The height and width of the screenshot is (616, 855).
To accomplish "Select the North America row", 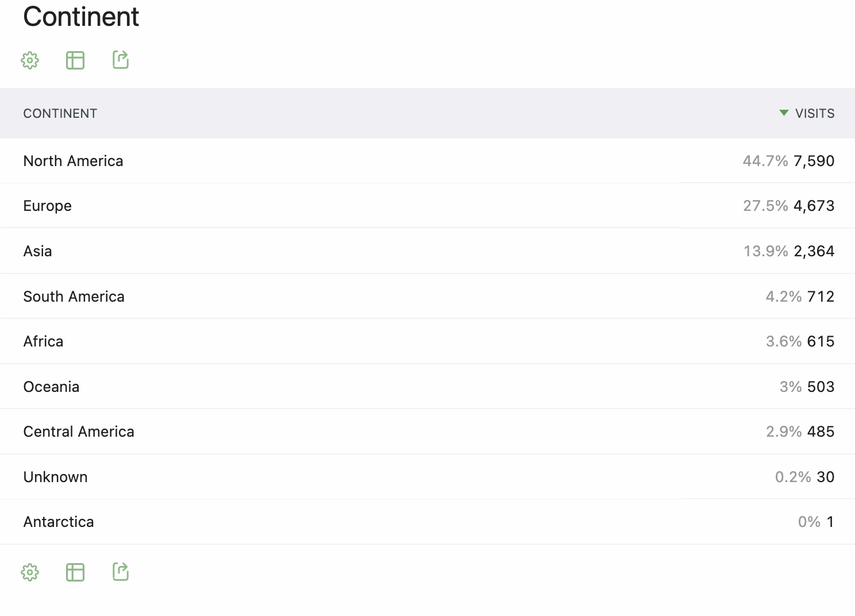I will point(74,161).
